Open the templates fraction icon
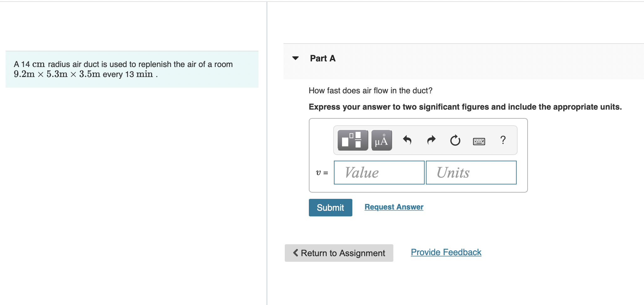The width and height of the screenshot is (644, 305). 353,140
